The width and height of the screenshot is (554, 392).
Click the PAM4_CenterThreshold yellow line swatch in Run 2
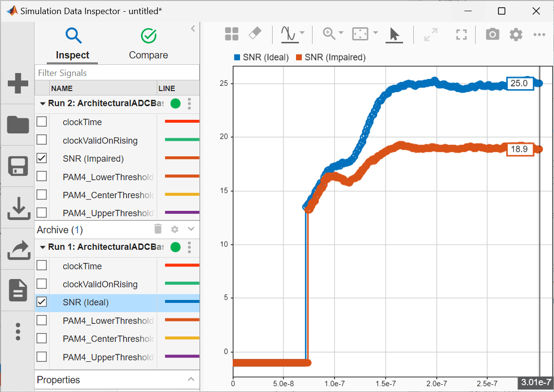point(182,195)
